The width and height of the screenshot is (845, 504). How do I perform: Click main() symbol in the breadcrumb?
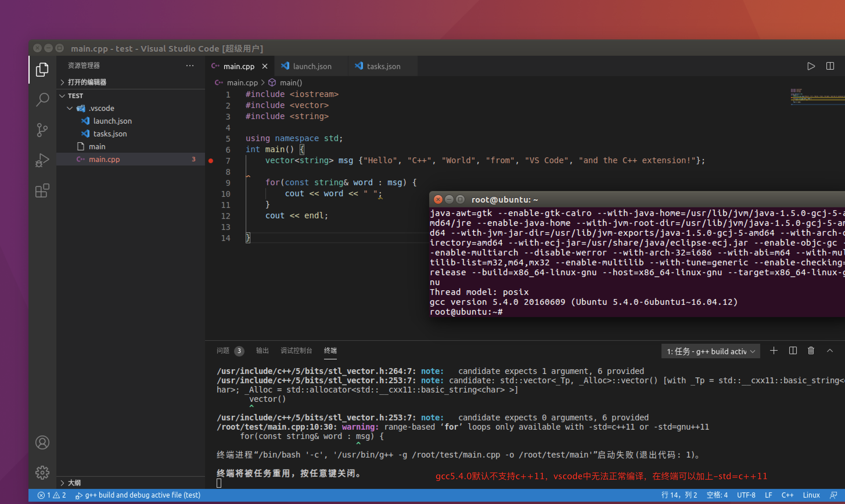[285, 82]
